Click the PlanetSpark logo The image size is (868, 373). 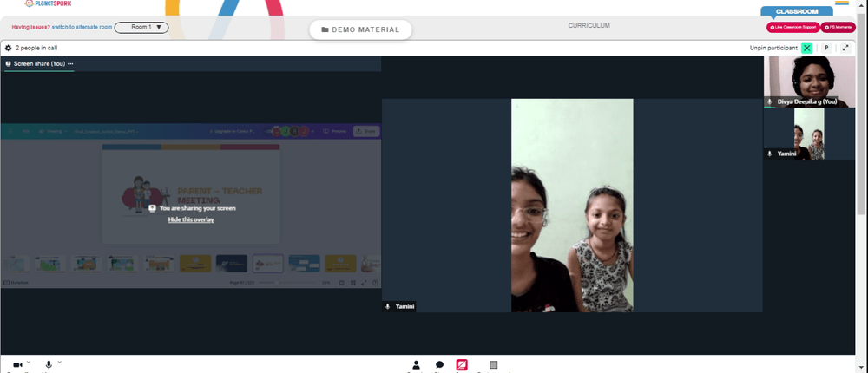[48, 3]
